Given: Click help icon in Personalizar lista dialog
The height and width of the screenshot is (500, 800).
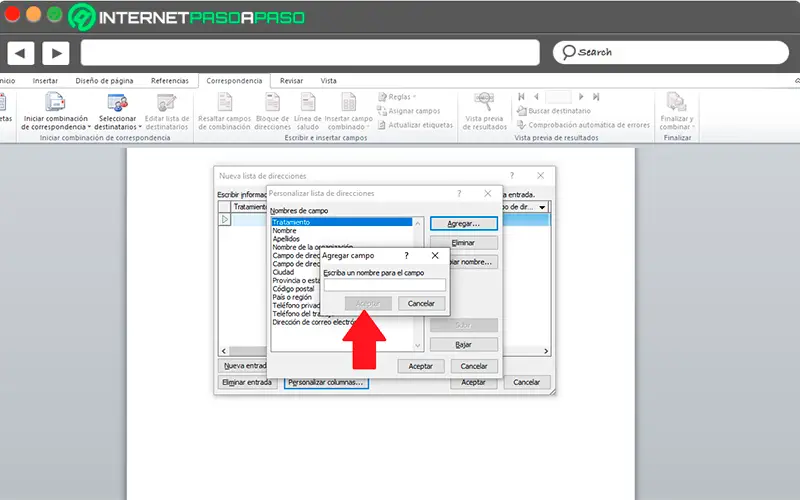Looking at the screenshot, I should pyautogui.click(x=459, y=193).
